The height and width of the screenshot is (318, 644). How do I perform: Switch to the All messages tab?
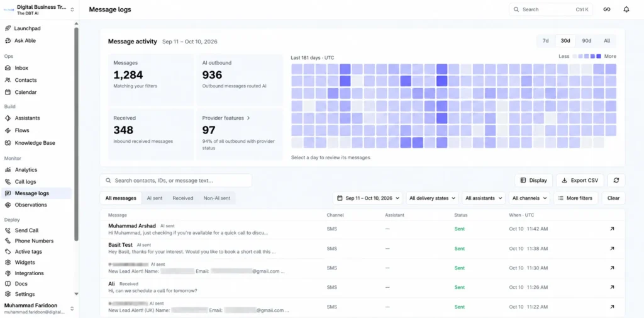121,198
